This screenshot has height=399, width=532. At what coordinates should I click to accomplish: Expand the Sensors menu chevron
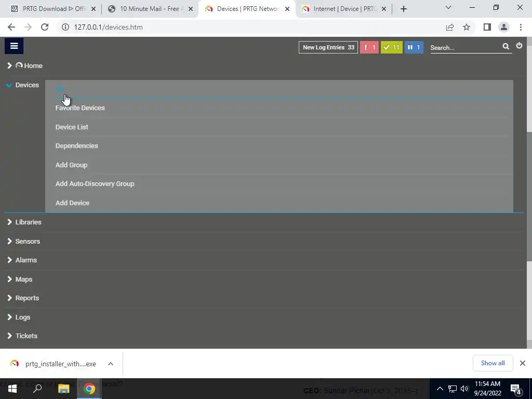9,241
